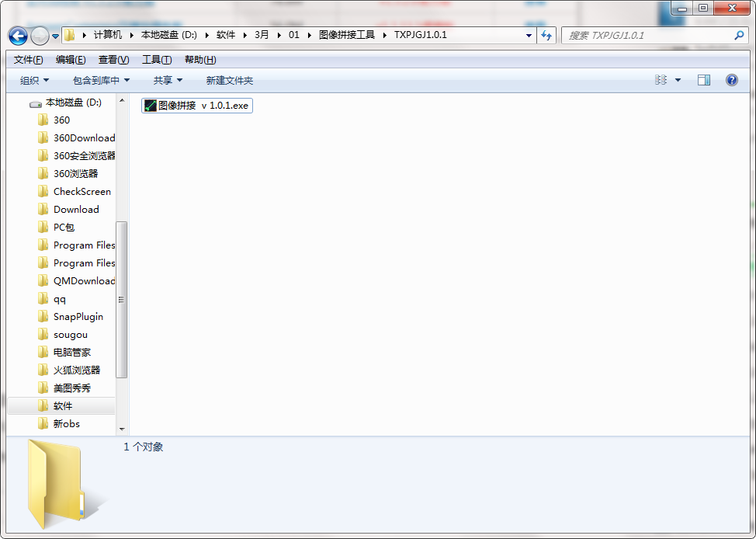The width and height of the screenshot is (756, 539).
Task: Select the 火狐浏览器 folder
Action: (69, 370)
